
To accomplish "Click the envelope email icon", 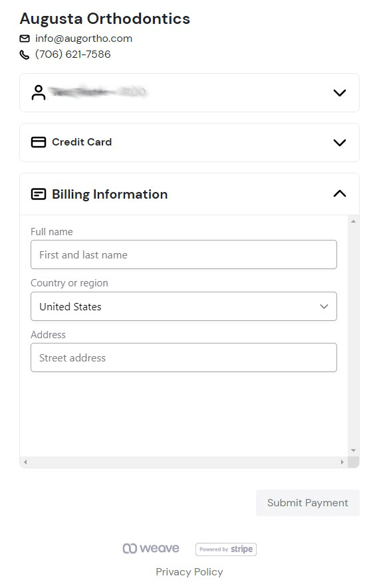I will click(x=25, y=39).
